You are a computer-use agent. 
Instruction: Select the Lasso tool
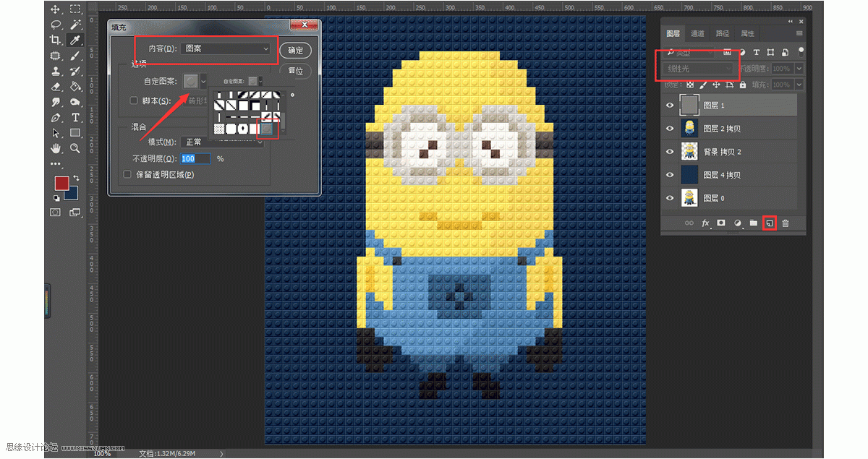[56, 25]
